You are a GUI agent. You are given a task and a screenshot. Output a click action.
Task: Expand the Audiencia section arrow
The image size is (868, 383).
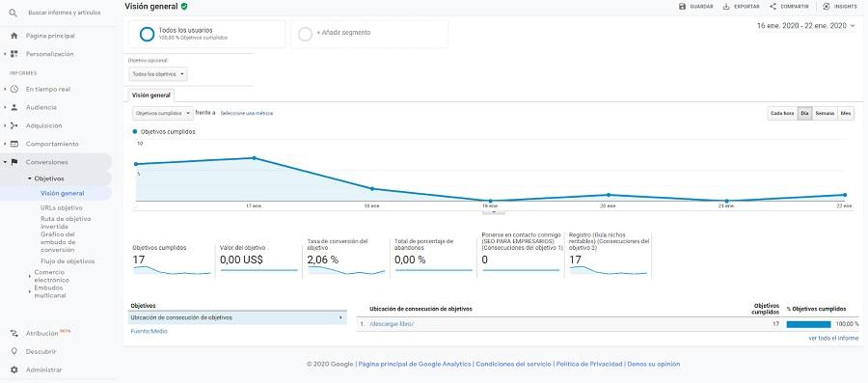point(5,107)
